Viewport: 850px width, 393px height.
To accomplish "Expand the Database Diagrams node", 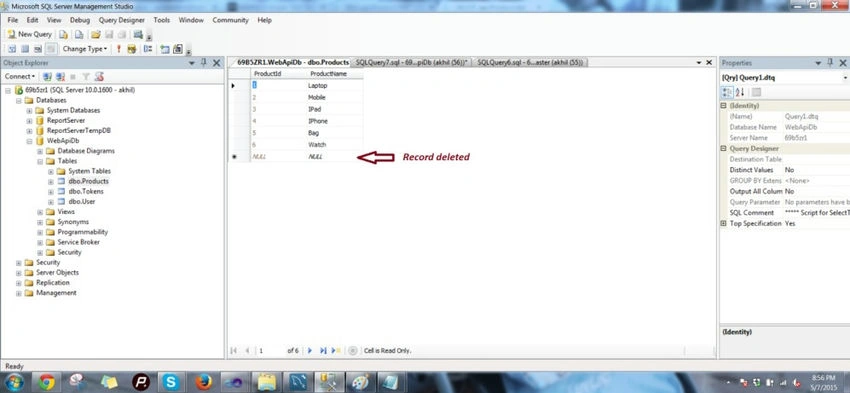I will pyautogui.click(x=40, y=151).
